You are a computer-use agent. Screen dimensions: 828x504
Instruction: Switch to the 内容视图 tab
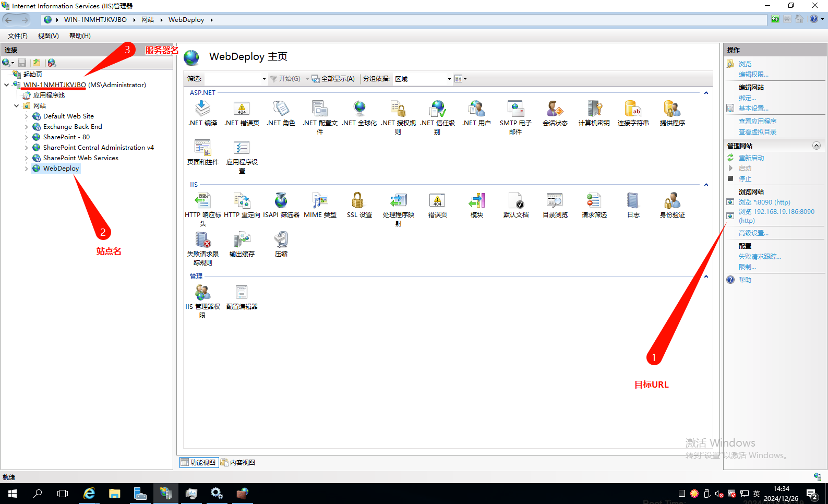click(238, 462)
